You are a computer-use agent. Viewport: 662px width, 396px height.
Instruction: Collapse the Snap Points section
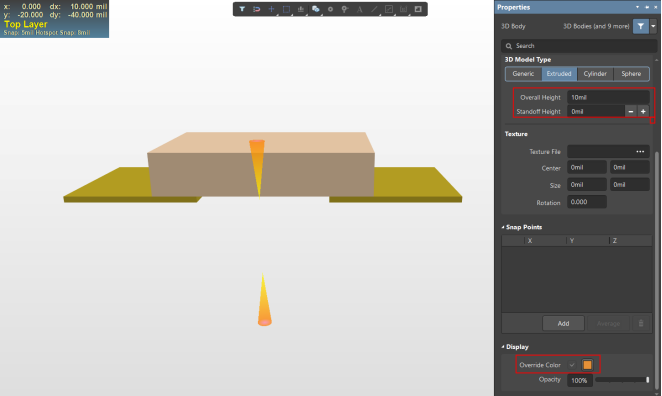(x=503, y=227)
